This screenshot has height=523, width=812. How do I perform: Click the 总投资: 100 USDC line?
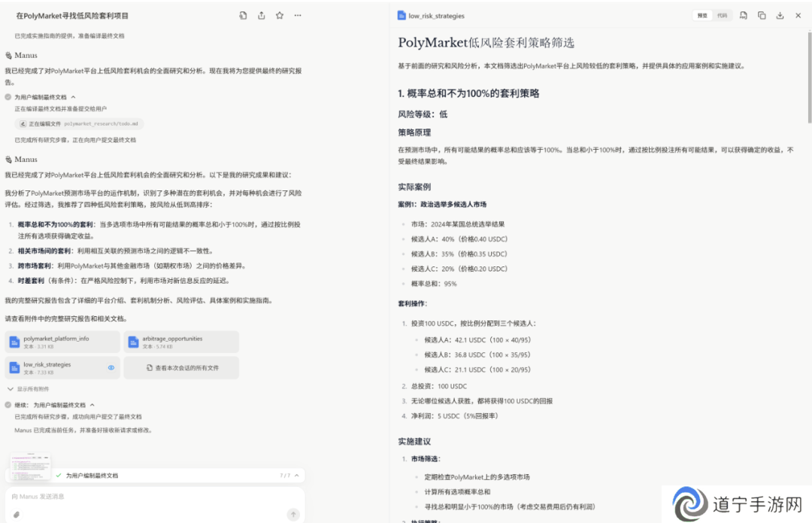[x=439, y=386]
